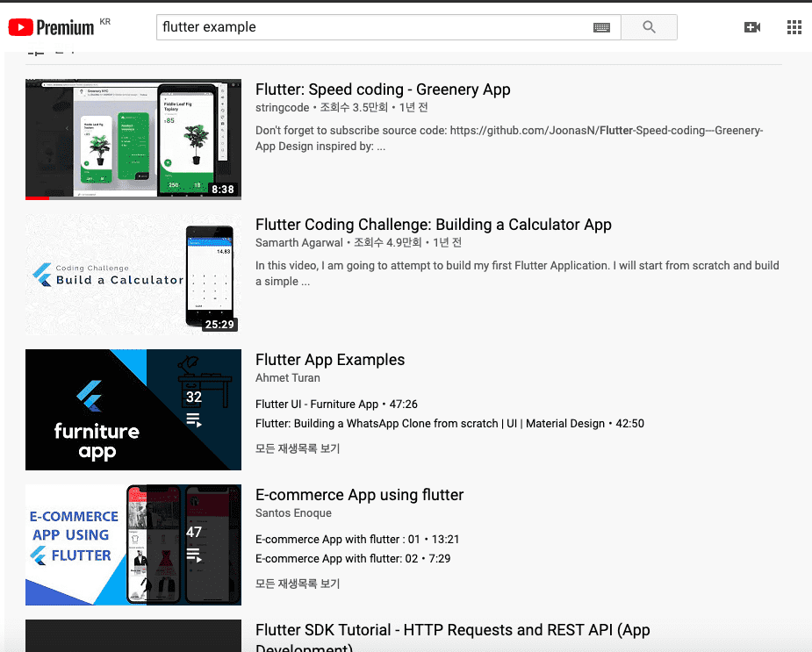Click the 8:38 duration badge
Screen dimensions: 812x652
click(223, 190)
